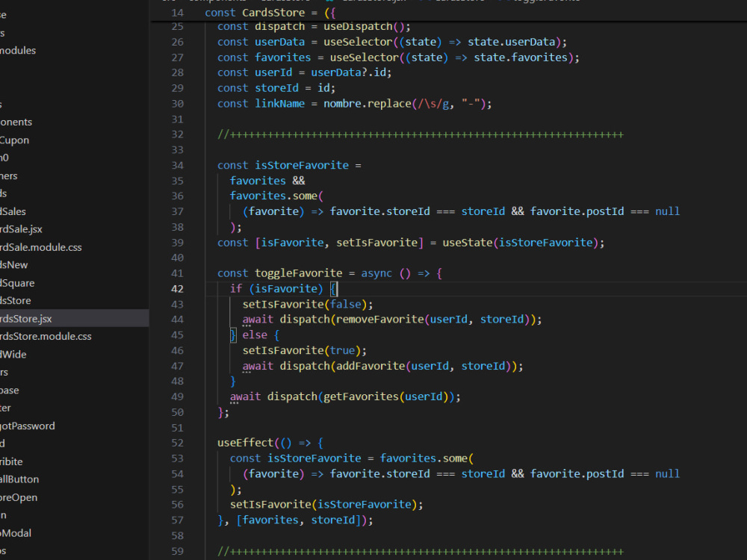The width and height of the screenshot is (747, 560).
Task: Click line number 26 in gutter
Action: point(177,42)
